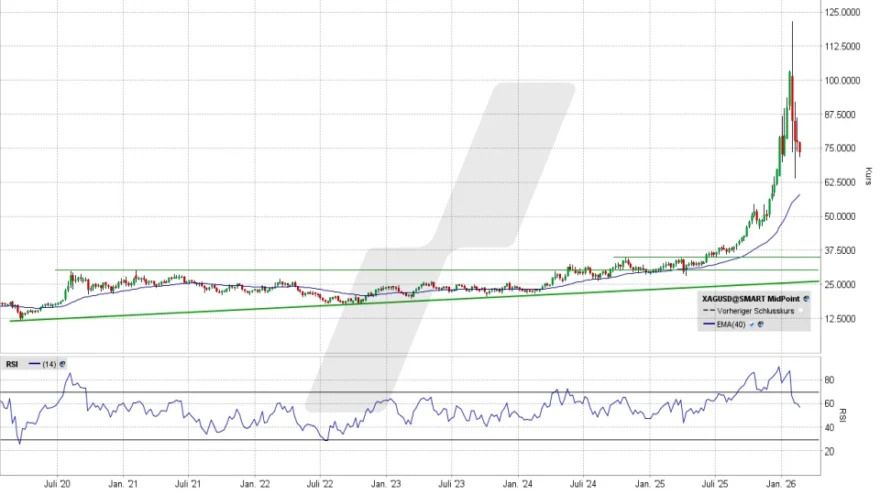
Task: Click the Juli '20 date on the time axis
Action: click(x=58, y=482)
